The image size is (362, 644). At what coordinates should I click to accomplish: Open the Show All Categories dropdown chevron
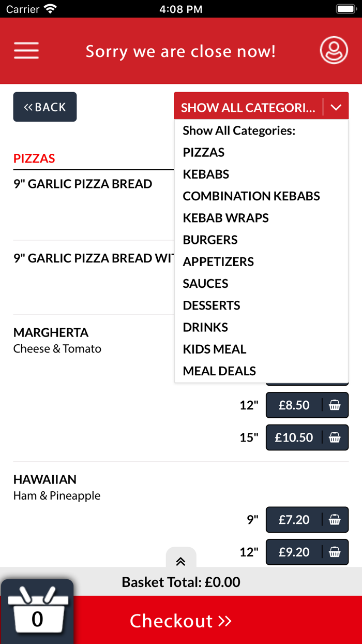(336, 107)
